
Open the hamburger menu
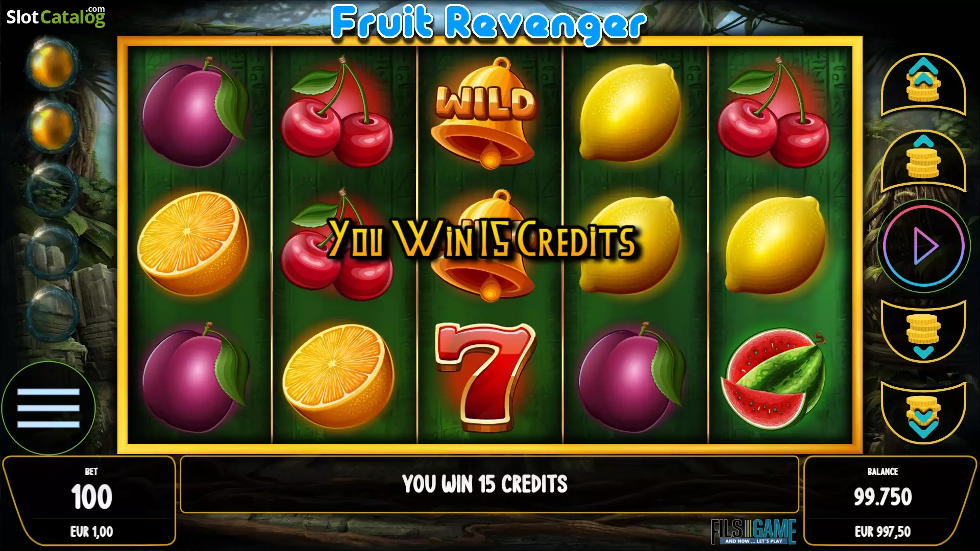48,408
